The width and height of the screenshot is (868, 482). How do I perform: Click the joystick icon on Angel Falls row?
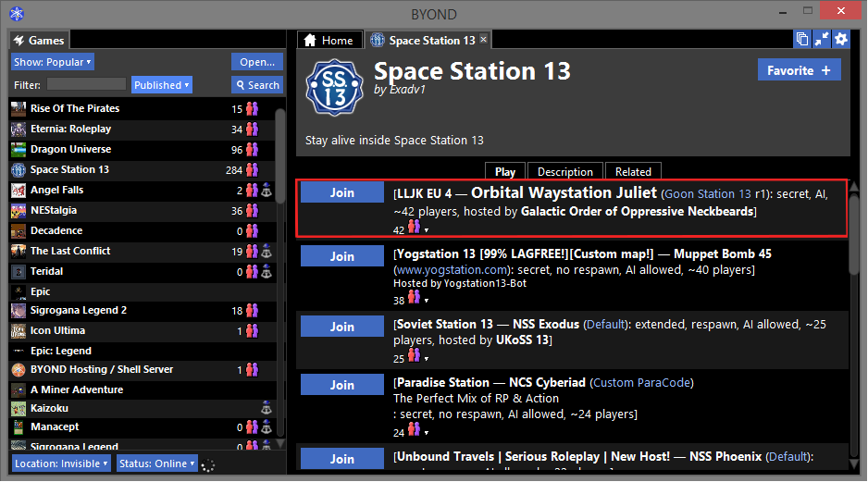pos(267,190)
